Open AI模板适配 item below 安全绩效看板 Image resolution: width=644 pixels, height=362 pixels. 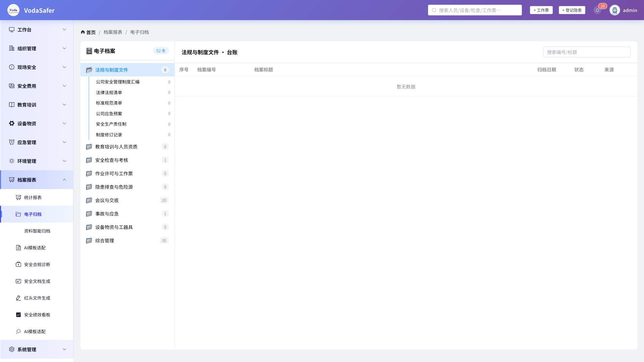(x=37, y=331)
